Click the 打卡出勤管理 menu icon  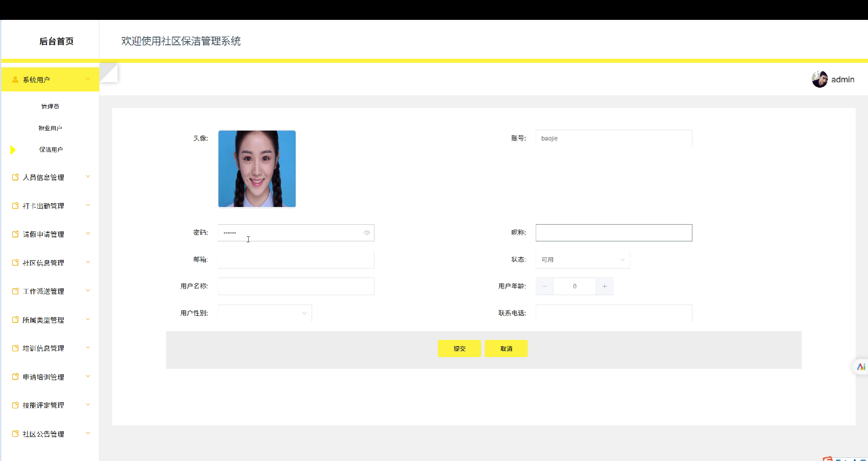coord(15,206)
